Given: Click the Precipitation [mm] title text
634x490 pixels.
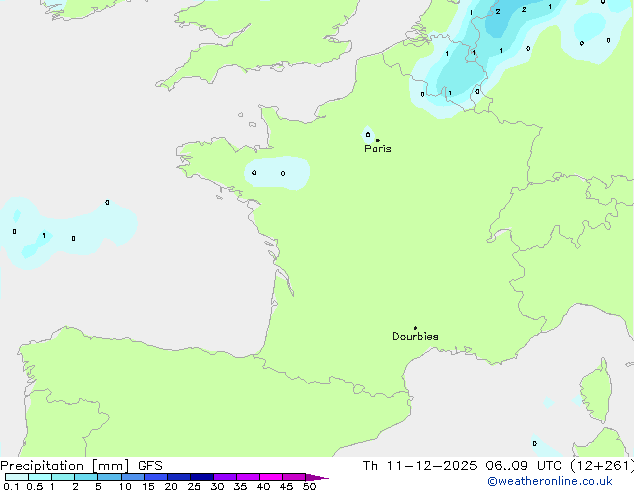Looking at the screenshot, I should 65,466.
